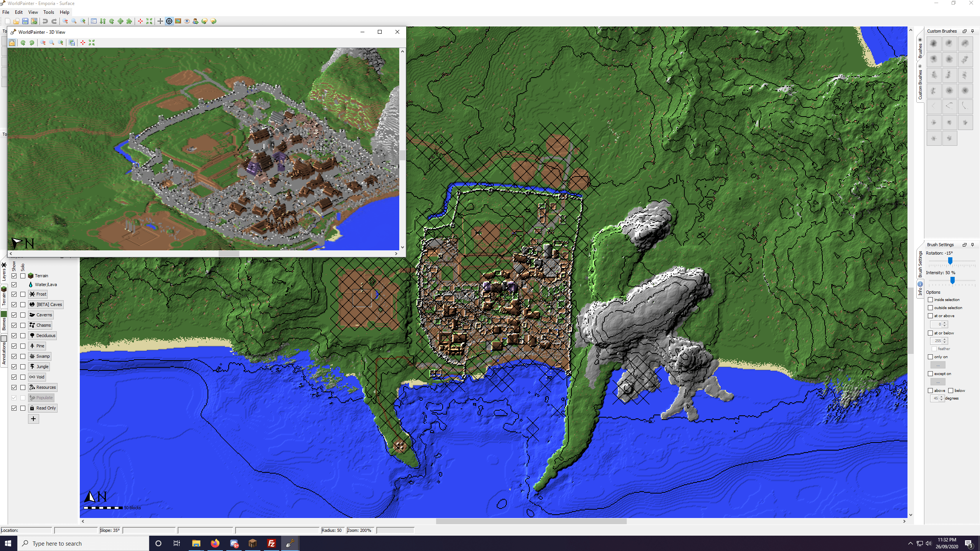Click the + button to add a custom layer
Image resolution: width=980 pixels, height=551 pixels.
tap(33, 419)
